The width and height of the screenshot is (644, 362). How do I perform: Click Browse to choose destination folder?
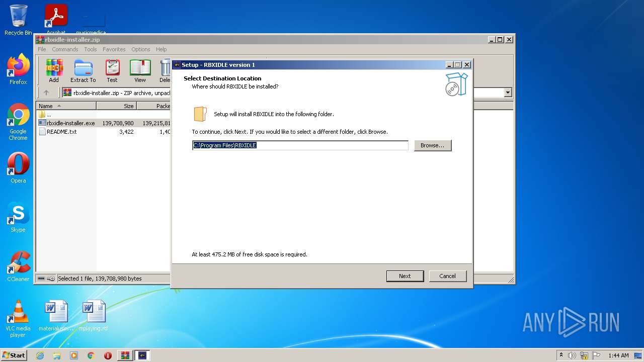pos(433,145)
